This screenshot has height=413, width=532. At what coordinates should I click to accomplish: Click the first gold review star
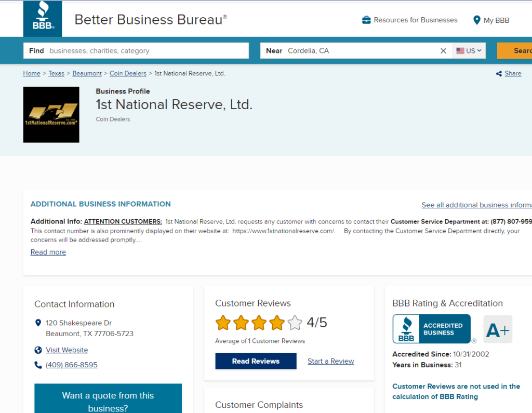point(223,323)
